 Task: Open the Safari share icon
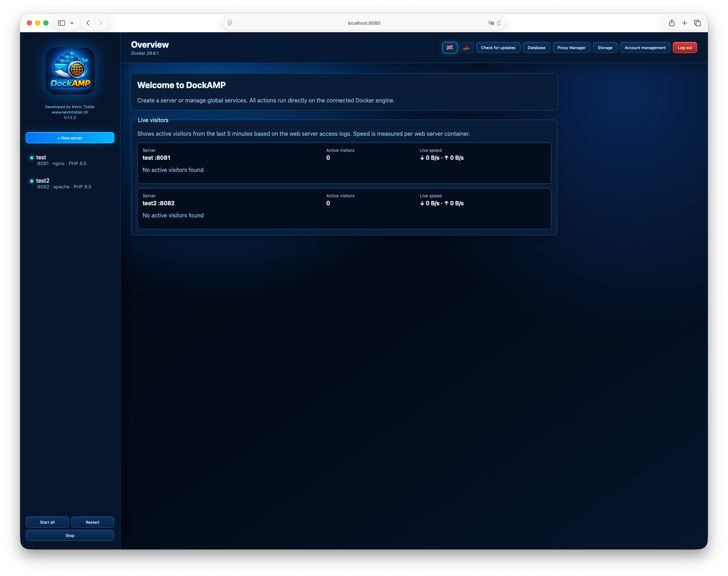(x=672, y=23)
